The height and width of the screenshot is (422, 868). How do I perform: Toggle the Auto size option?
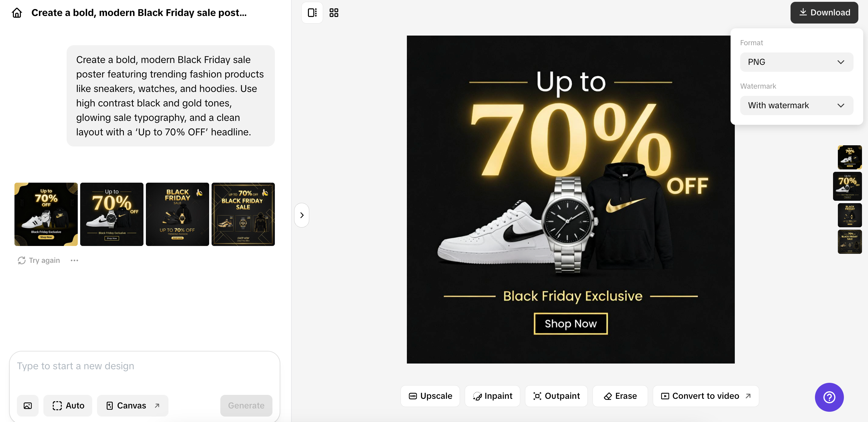pos(68,405)
